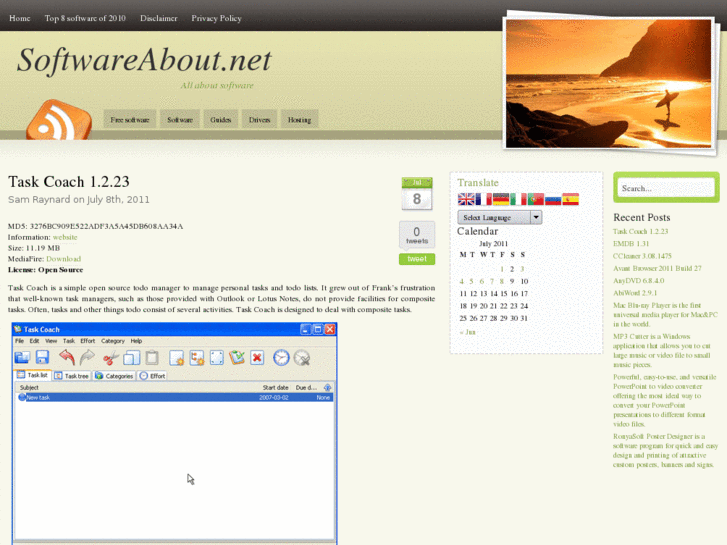This screenshot has width=727, height=545.
Task: Open calendar day 4 posts
Action: pyautogui.click(x=461, y=281)
